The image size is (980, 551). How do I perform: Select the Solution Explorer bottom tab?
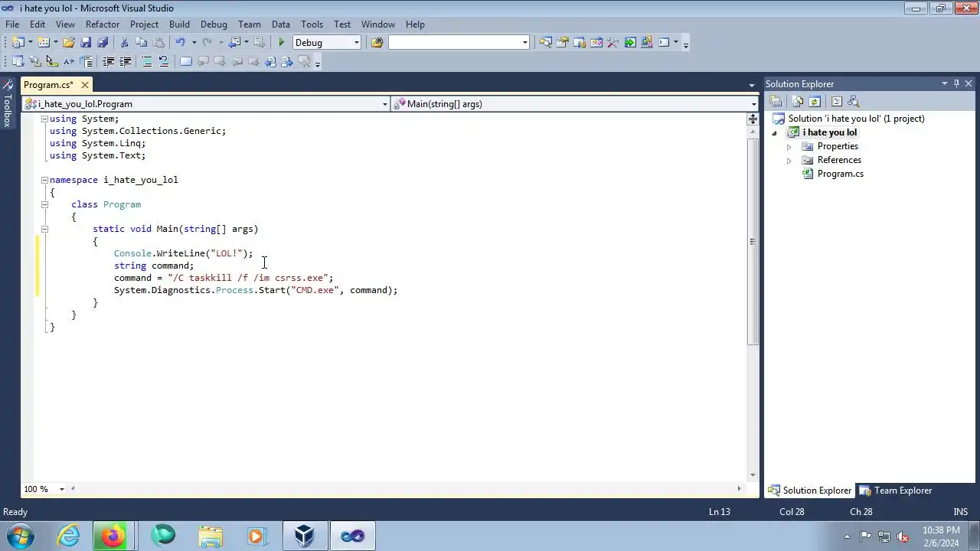[x=810, y=491]
